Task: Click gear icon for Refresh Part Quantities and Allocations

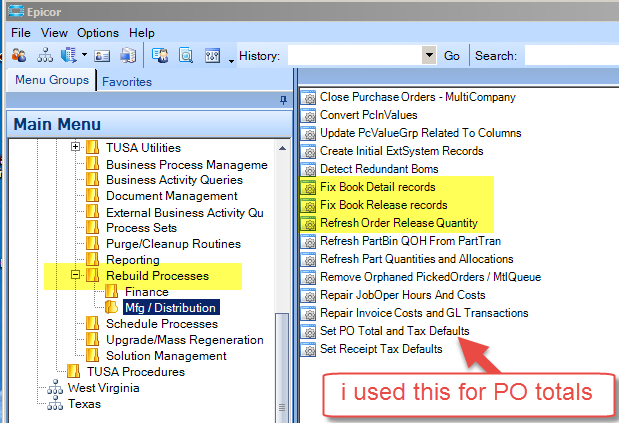Action: point(308,259)
